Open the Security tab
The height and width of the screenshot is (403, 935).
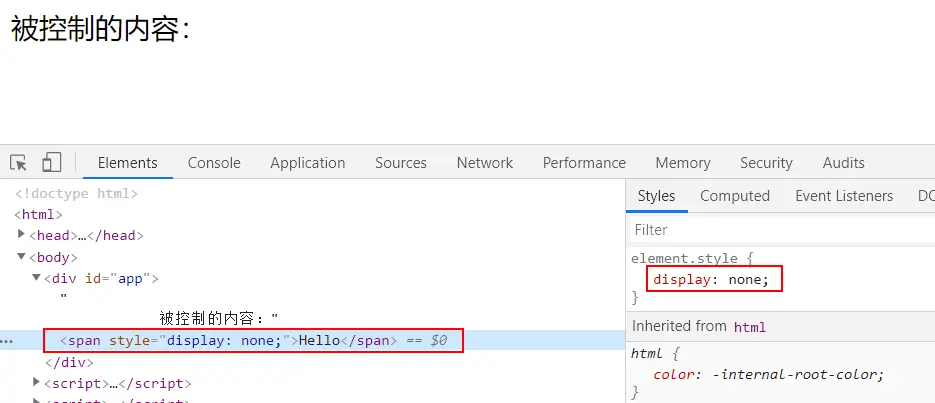point(766,163)
